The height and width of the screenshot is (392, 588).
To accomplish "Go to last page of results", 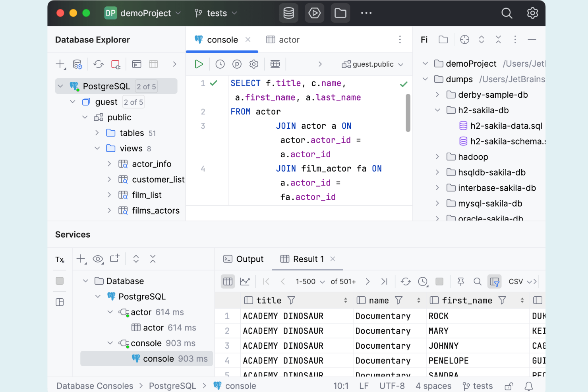I will tap(384, 281).
